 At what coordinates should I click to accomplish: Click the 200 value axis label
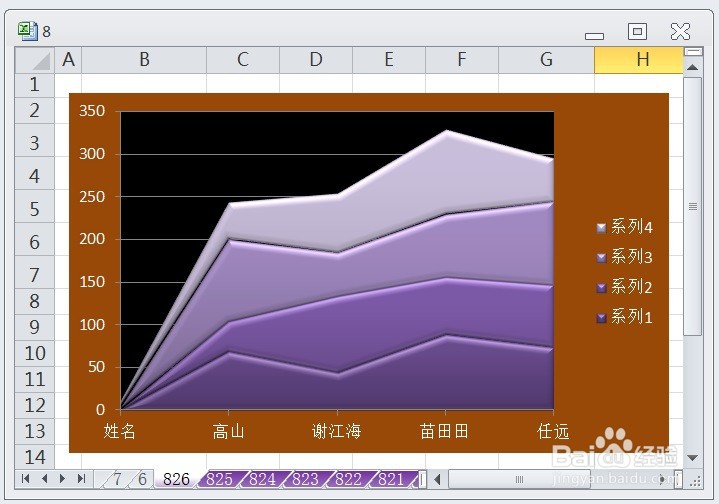point(92,239)
